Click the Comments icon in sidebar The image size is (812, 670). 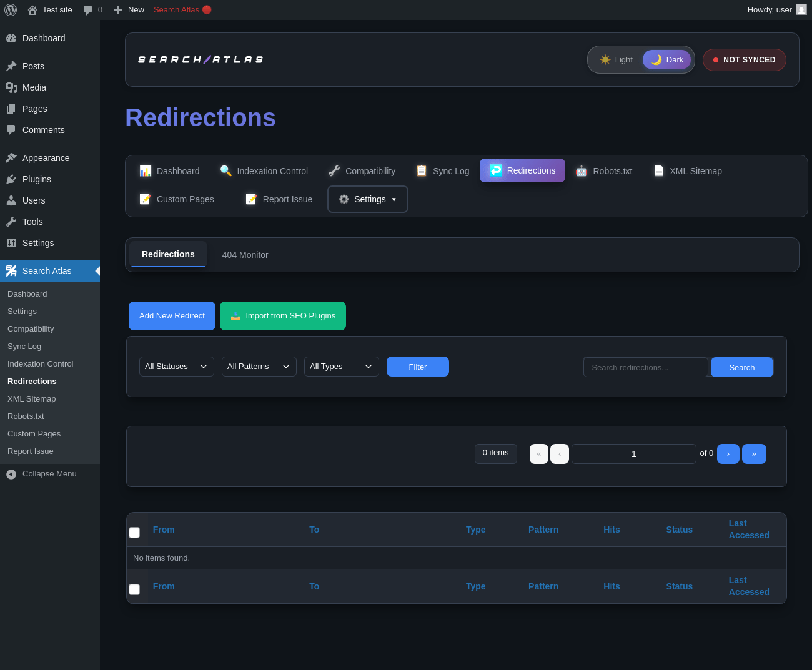(x=11, y=130)
